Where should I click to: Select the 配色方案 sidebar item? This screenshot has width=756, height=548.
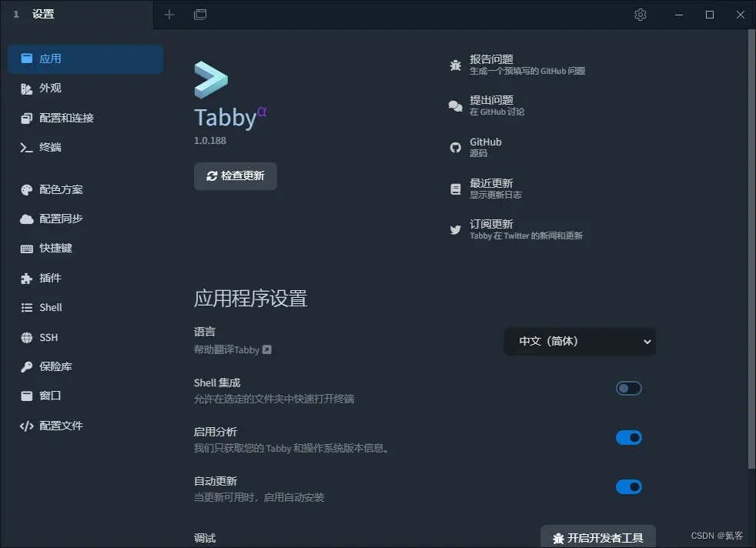click(x=85, y=190)
